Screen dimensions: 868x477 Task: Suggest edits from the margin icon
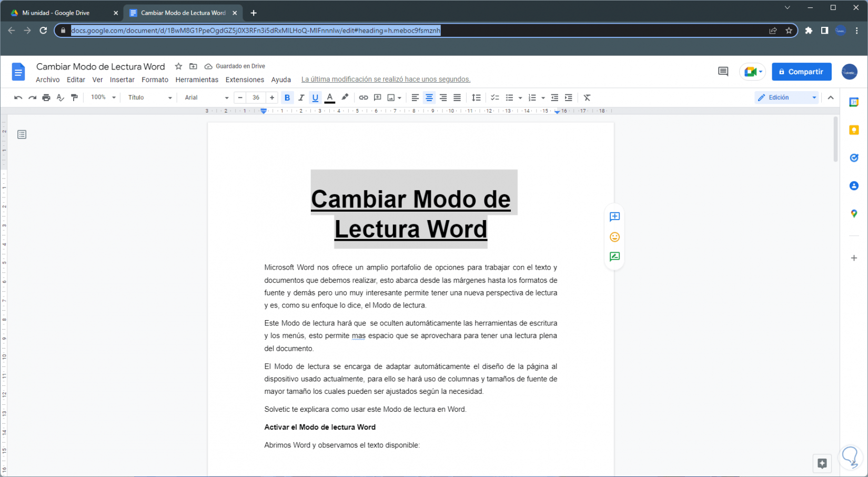click(614, 257)
